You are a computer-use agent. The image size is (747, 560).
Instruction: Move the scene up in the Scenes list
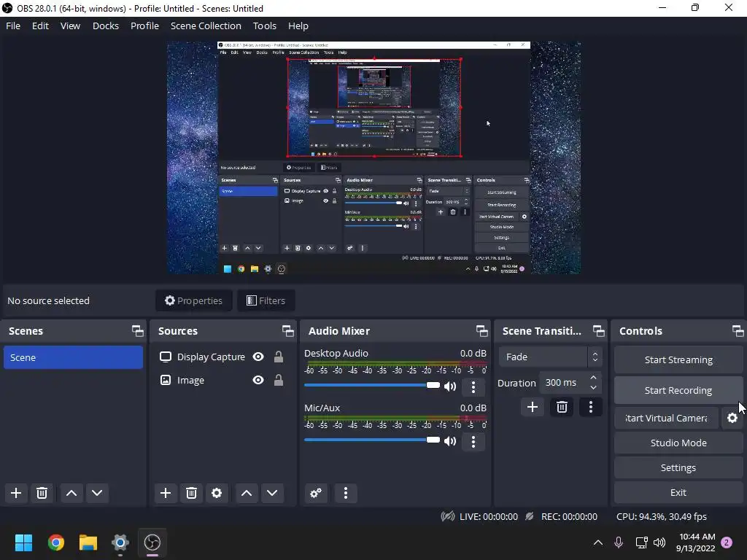tap(71, 493)
